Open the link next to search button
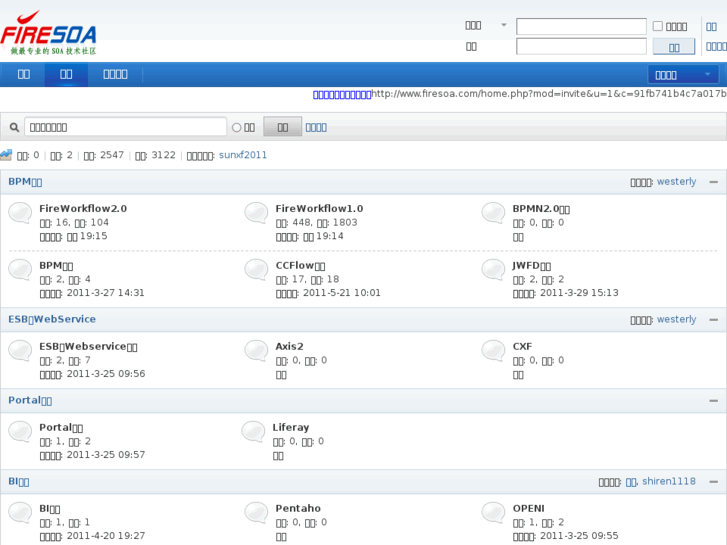Screen dimensions: 727x545 tap(316, 127)
